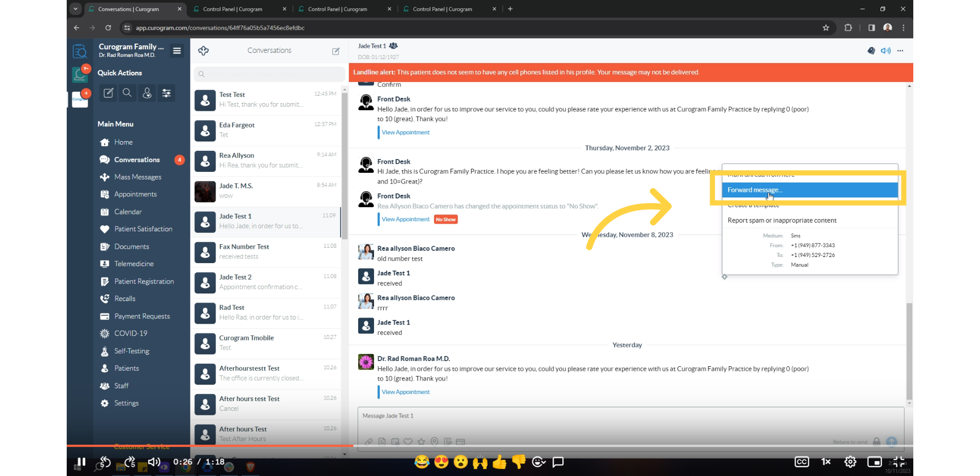Screen dimensions: 980x476
Task: Expand the hamburger menu beside Curogram Family
Action: pos(177,51)
